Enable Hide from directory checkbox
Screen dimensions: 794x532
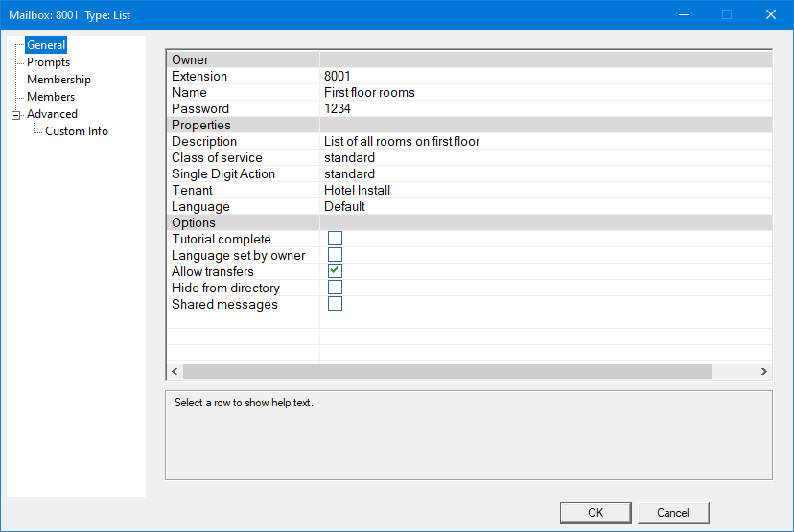coord(335,288)
